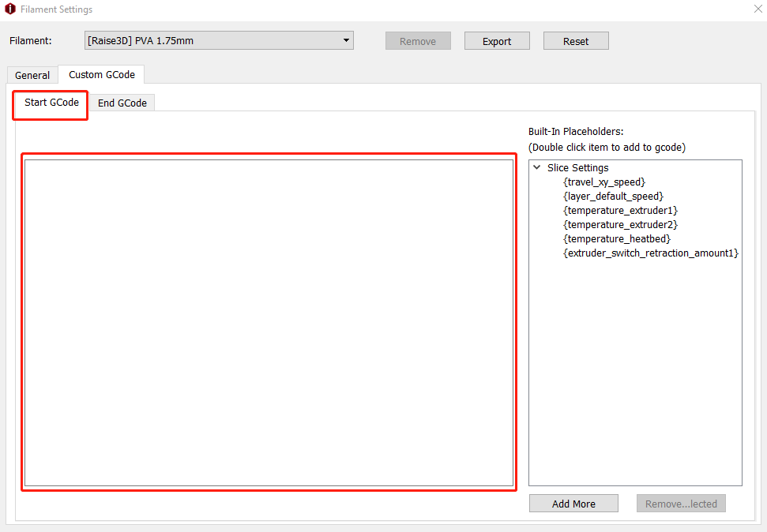The width and height of the screenshot is (767, 532).
Task: Pick the {temperature_extruder2} placeholder
Action: [620, 224]
